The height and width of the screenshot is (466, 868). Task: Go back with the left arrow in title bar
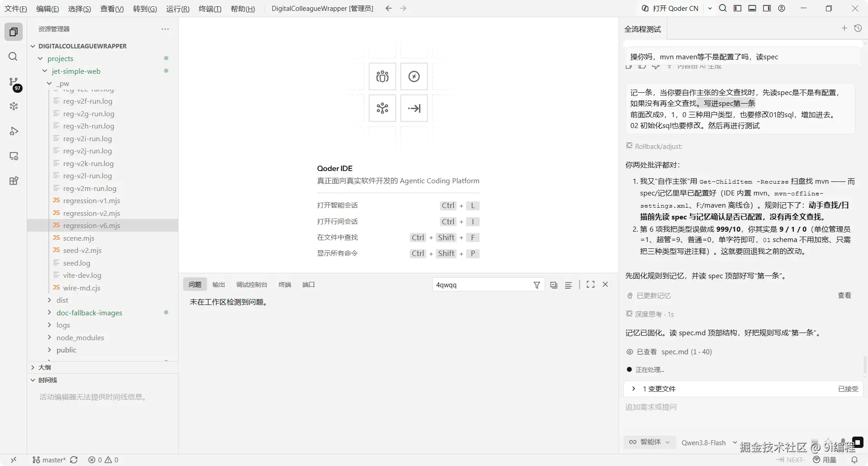point(388,8)
